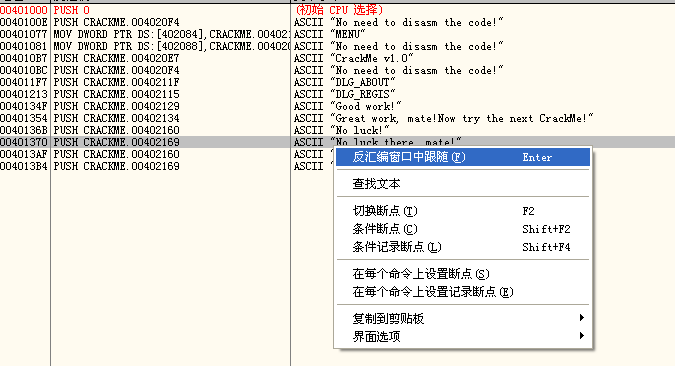Click address 0040136B
This screenshot has height=366, width=675.
coord(24,130)
